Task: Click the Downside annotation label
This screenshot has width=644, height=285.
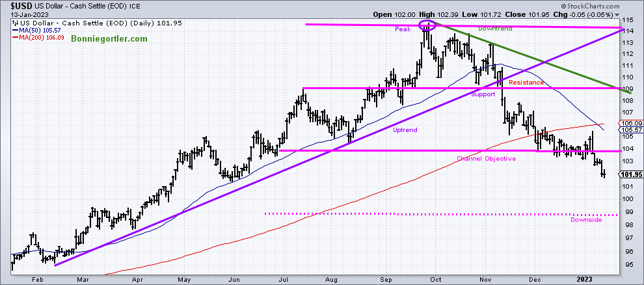Action: [586, 220]
